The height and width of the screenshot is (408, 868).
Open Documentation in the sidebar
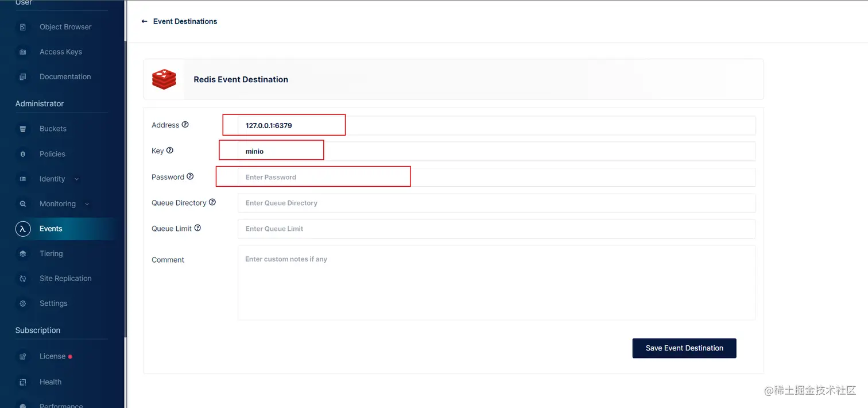pos(65,76)
